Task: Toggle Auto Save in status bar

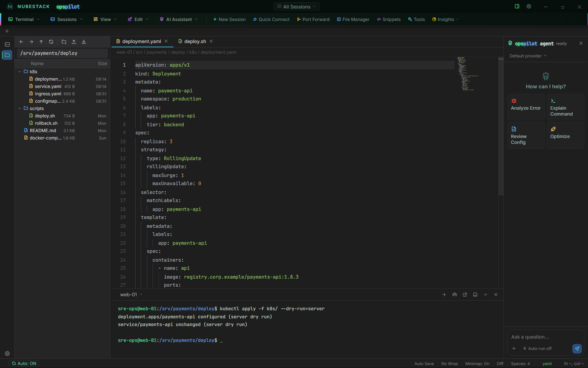Action: (424, 364)
